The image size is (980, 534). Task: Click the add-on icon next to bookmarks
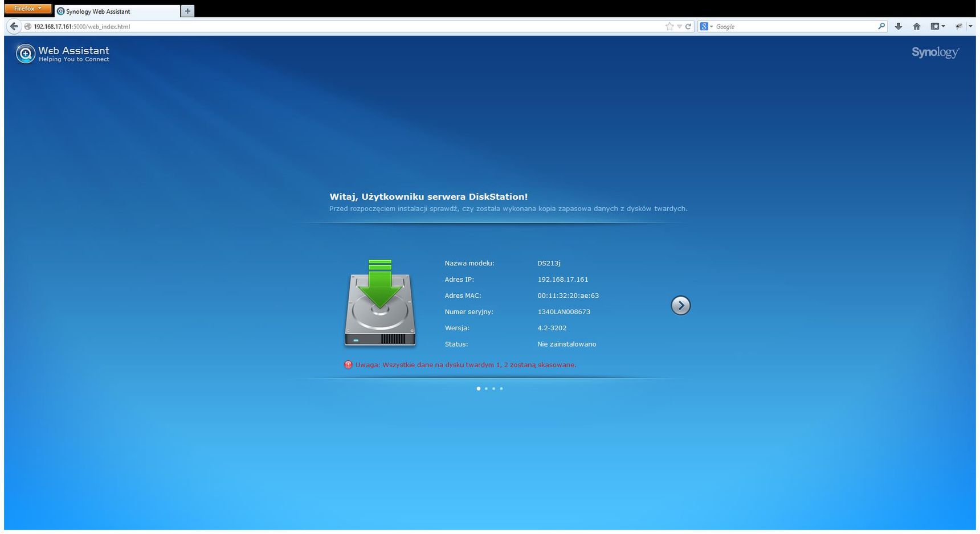point(959,26)
